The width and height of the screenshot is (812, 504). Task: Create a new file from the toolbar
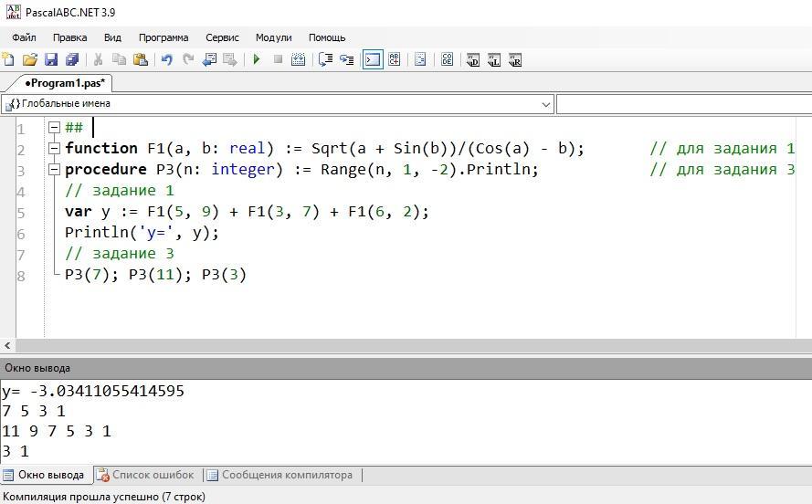(8, 59)
